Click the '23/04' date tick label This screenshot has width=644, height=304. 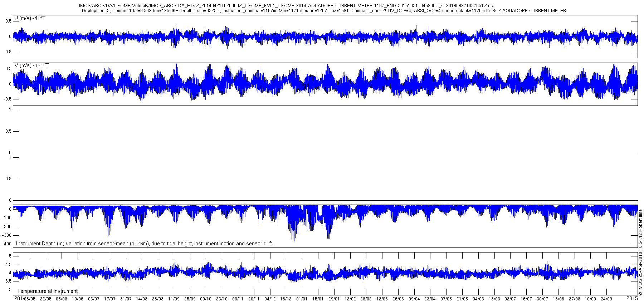pyautogui.click(x=430, y=299)
